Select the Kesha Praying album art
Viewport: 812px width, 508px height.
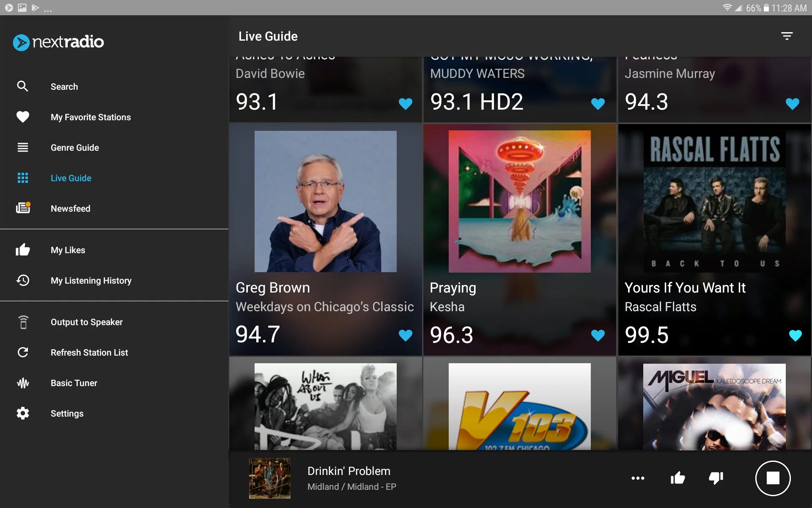click(519, 202)
